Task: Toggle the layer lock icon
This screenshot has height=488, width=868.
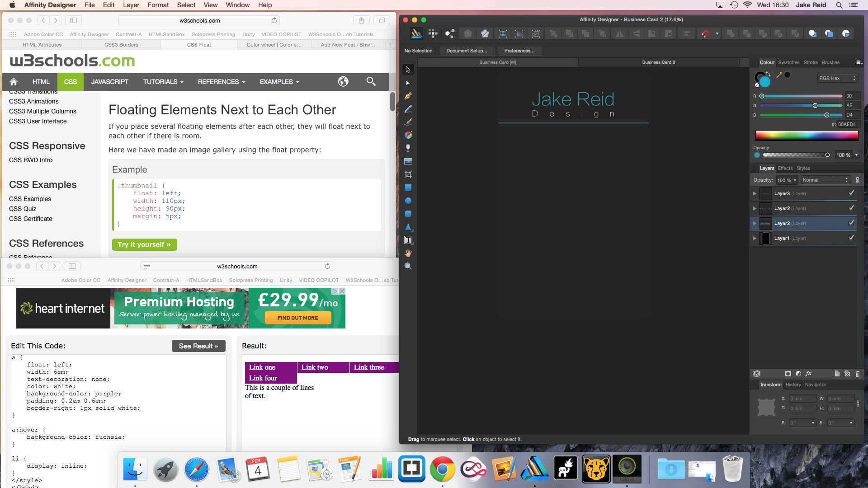Action: click(x=857, y=180)
